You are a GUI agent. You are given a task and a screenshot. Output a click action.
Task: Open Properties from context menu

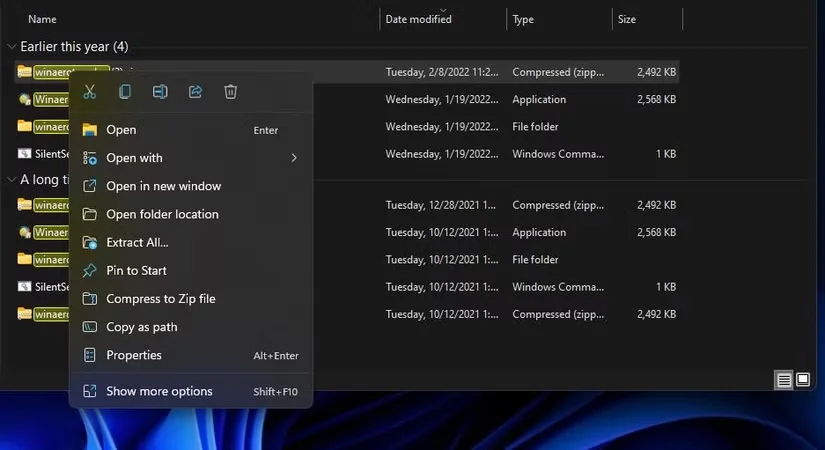click(133, 355)
